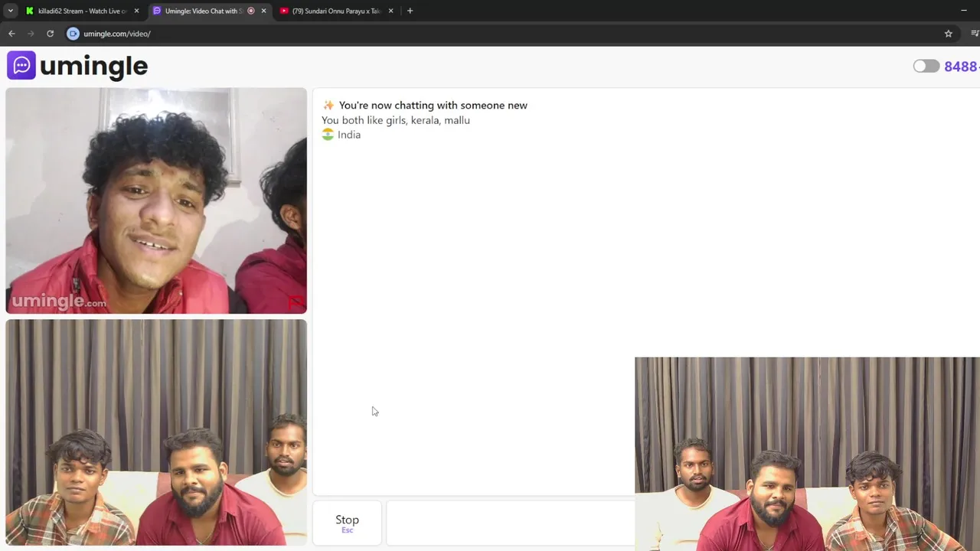Open the tab search dropdown arrow
980x551 pixels.
click(x=11, y=11)
